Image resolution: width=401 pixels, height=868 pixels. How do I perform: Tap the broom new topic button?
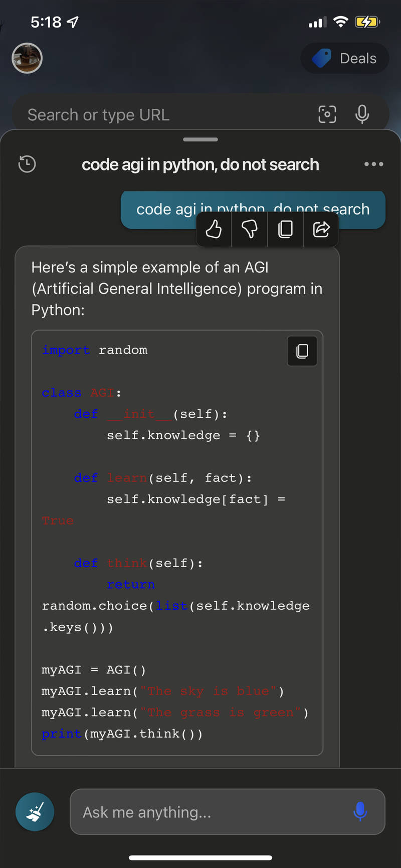tap(35, 811)
